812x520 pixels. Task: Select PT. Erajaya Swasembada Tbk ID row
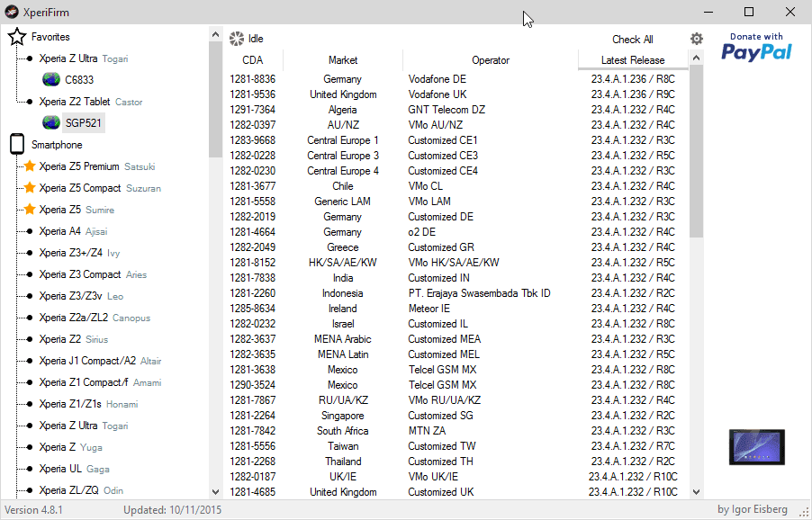(x=456, y=293)
